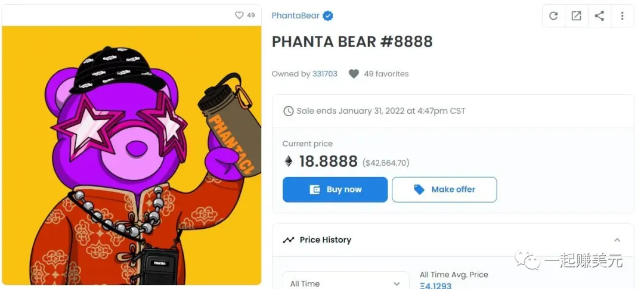Open the Phanta Bear artwork image

pyautogui.click(x=131, y=155)
